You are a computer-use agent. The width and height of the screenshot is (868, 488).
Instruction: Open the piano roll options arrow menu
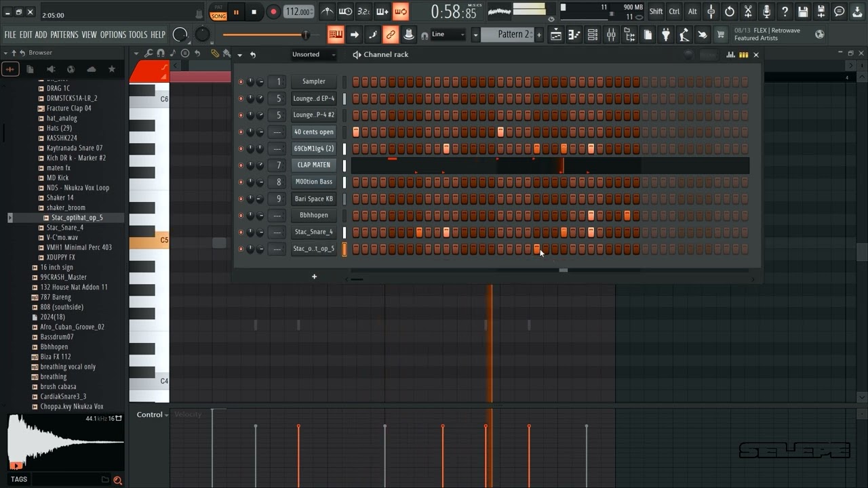point(136,54)
